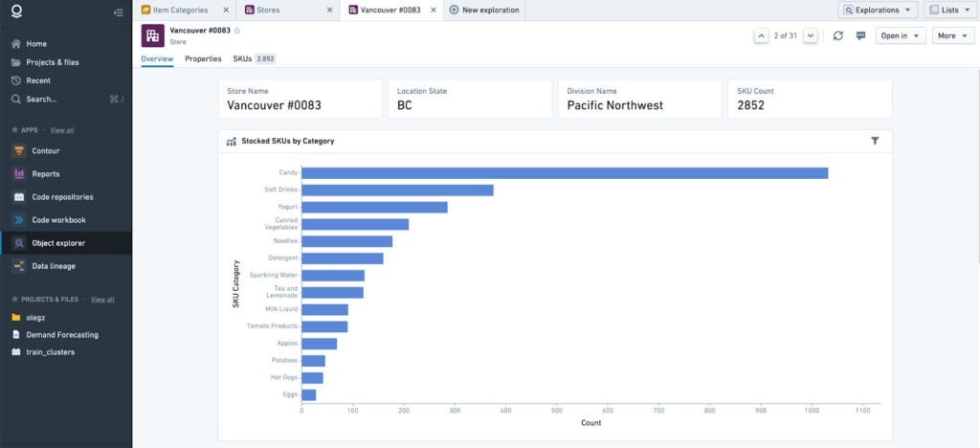
Task: Click the Detergent bar
Action: [x=343, y=258]
